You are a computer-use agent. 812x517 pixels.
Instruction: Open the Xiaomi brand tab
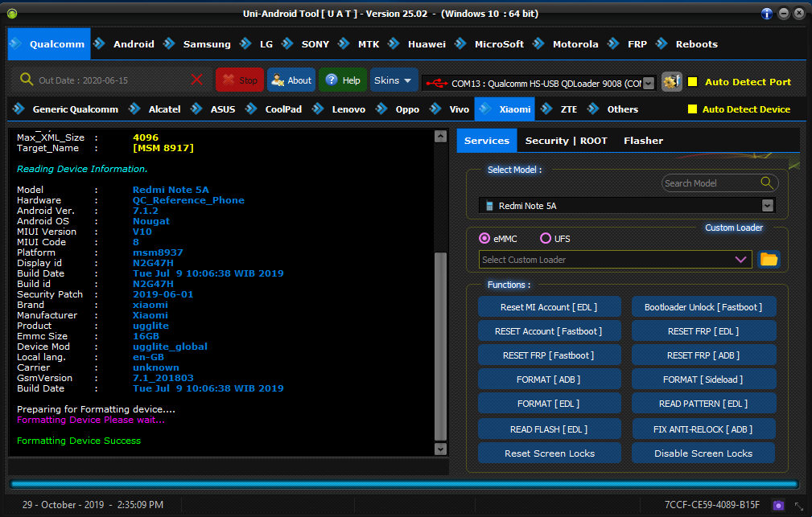coord(505,109)
